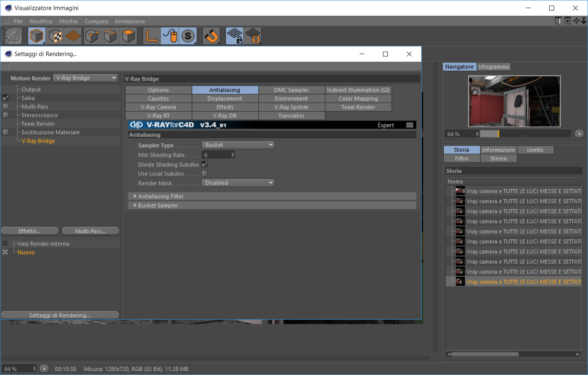Enable the Multi-Pass checkbox
This screenshot has width=588, height=375.
tap(6, 106)
